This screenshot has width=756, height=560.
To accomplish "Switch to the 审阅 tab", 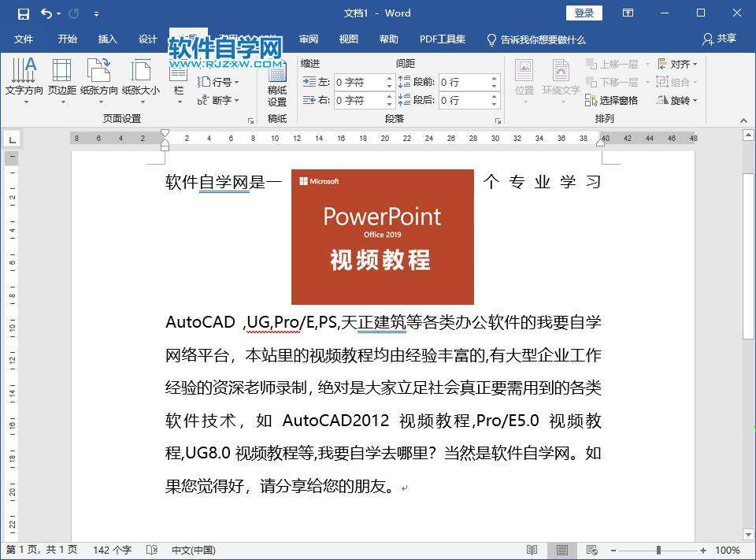I will [309, 39].
